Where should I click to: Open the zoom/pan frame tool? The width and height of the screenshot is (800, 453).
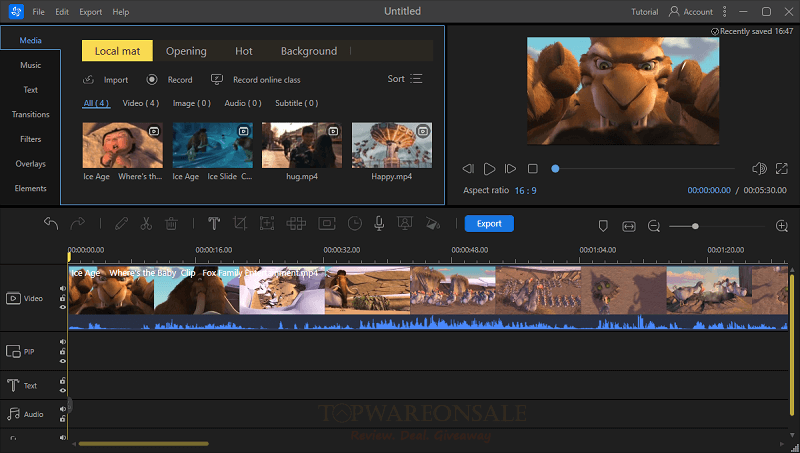[267, 223]
